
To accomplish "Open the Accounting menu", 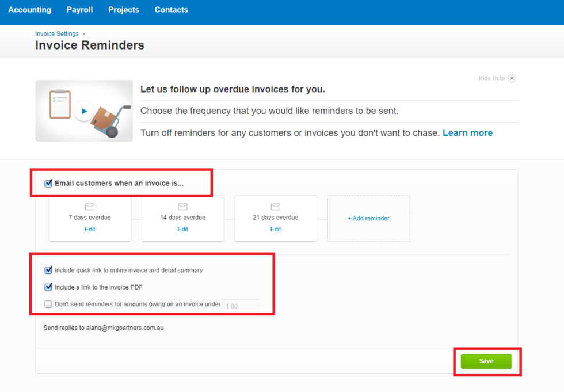I will coord(29,9).
